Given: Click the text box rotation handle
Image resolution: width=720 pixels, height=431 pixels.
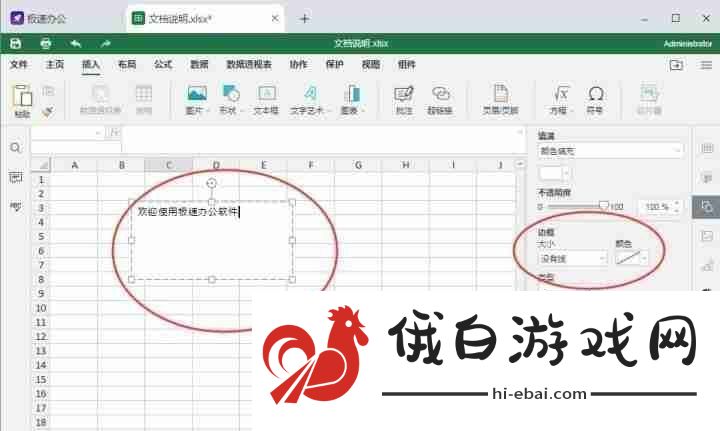Looking at the screenshot, I should coord(211,184).
